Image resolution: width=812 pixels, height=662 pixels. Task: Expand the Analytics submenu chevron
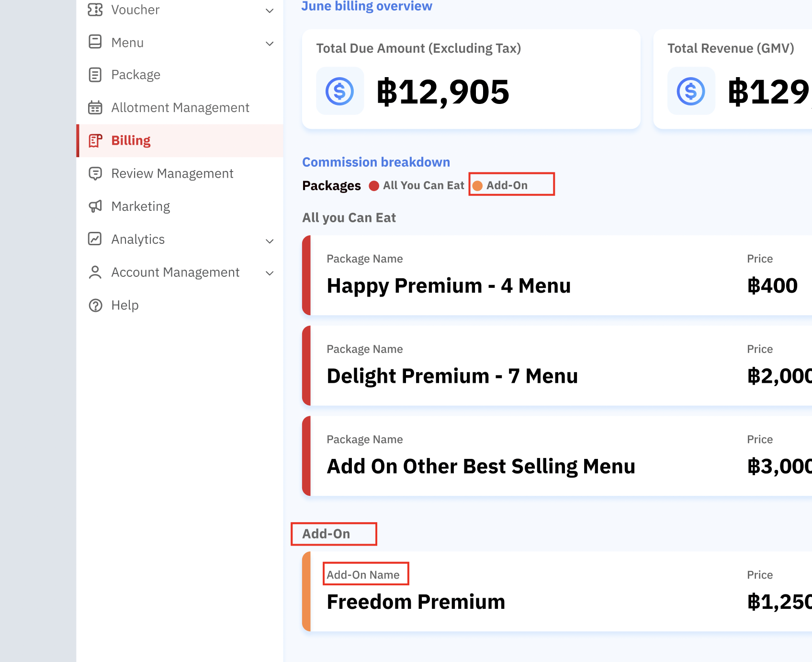coord(270,241)
